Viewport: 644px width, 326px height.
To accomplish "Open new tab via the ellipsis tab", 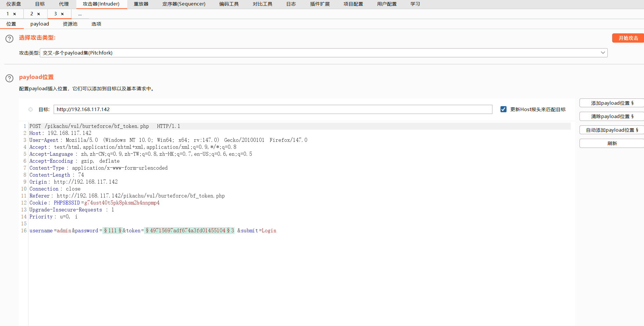I will [x=80, y=14].
